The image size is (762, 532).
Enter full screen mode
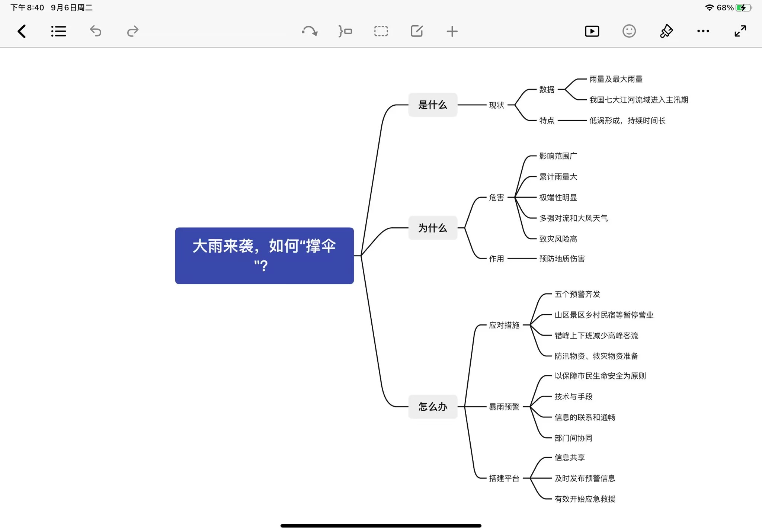tap(740, 31)
